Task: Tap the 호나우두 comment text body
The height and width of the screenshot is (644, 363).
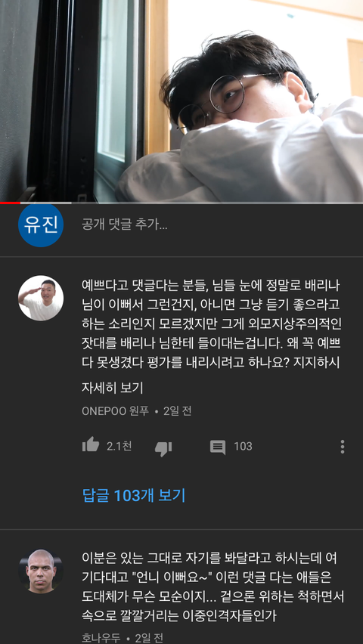Action: point(213,587)
